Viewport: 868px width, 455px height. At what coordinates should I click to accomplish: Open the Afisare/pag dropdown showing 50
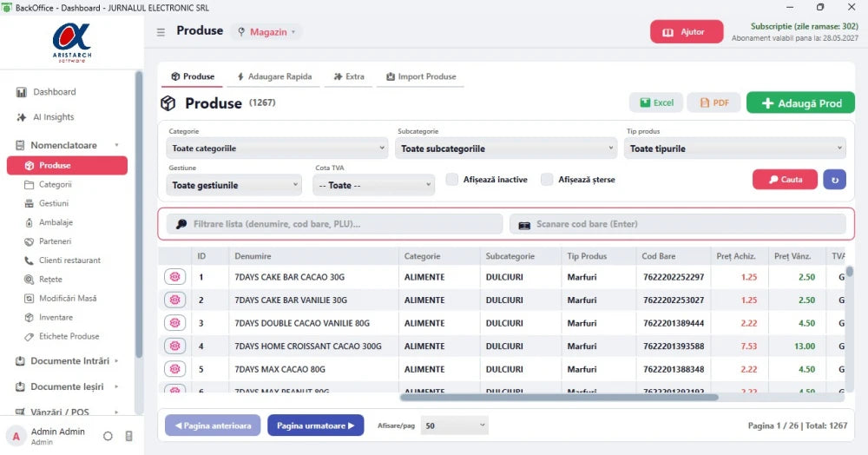(455, 425)
